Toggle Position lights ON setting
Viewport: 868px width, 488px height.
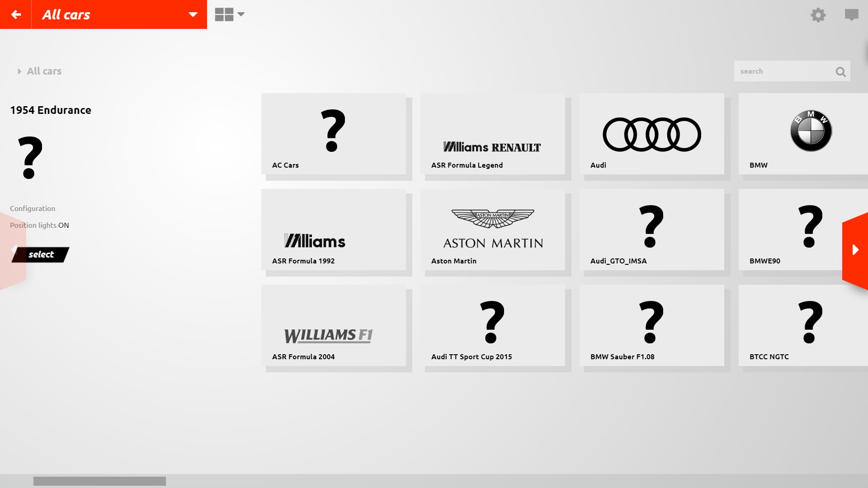coord(39,225)
